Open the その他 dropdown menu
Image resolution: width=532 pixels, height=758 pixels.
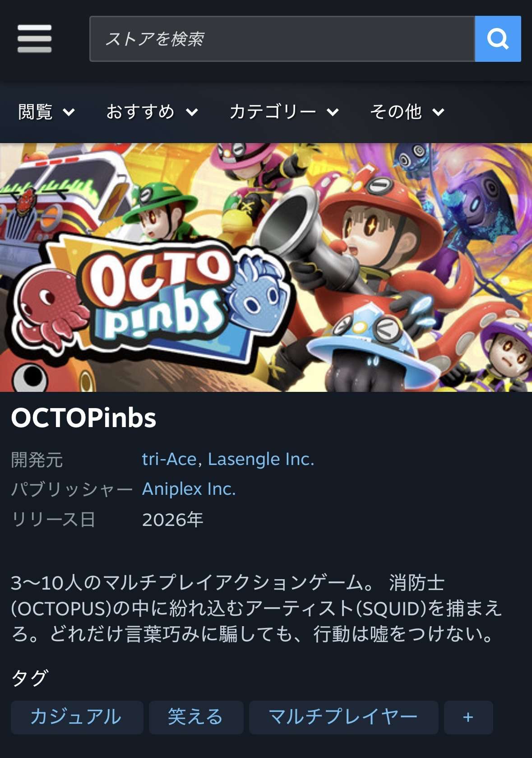(407, 112)
